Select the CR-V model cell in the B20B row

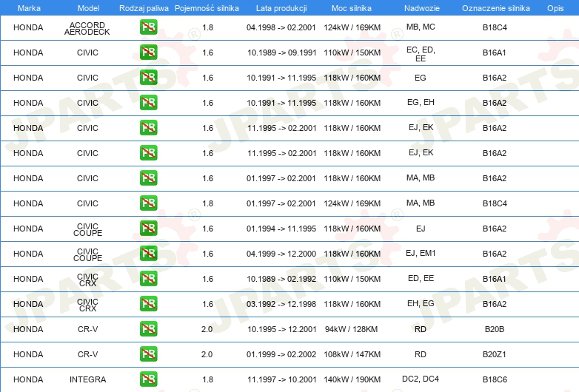click(87, 329)
